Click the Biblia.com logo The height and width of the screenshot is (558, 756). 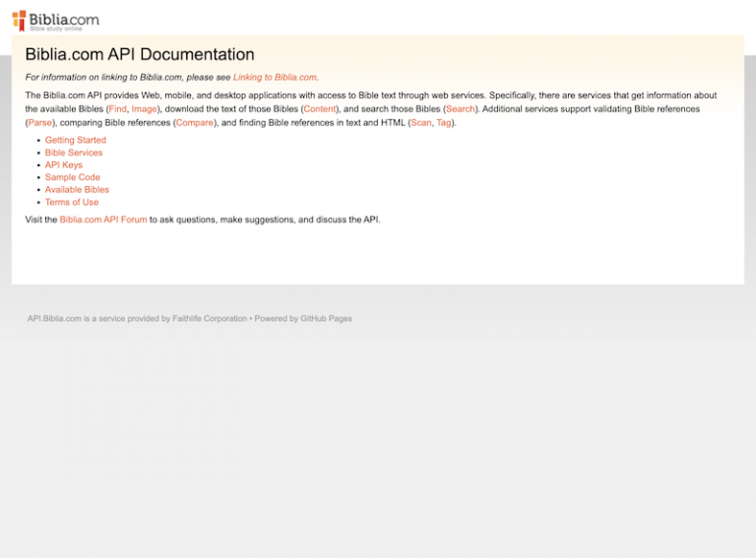55,21
